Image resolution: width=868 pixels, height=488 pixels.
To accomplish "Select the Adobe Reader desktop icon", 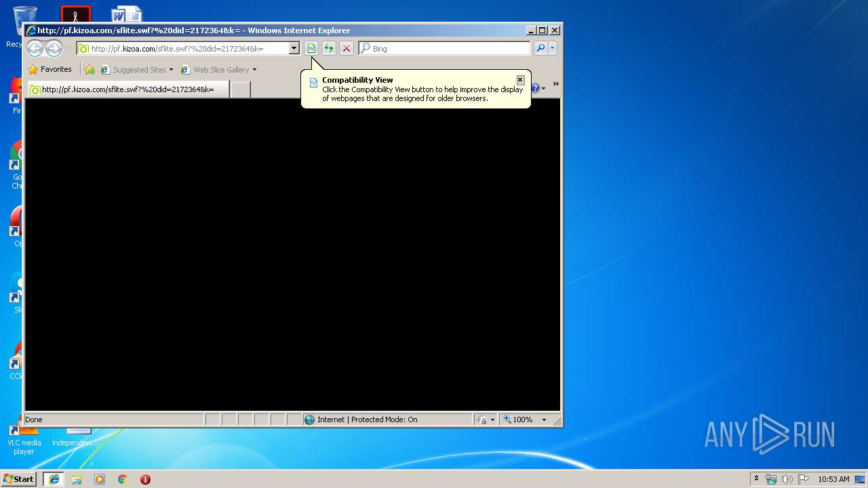I will point(75,14).
